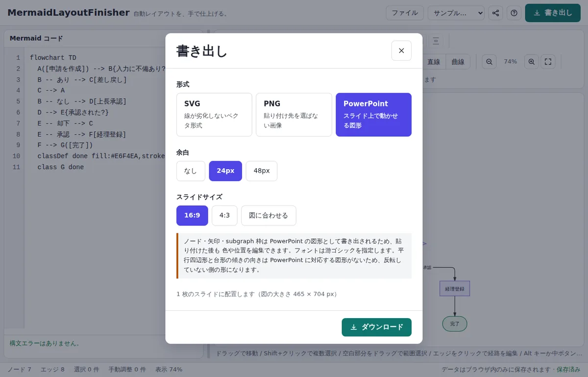Click the 完了 node in the diagram
588x377 pixels.
455,324
